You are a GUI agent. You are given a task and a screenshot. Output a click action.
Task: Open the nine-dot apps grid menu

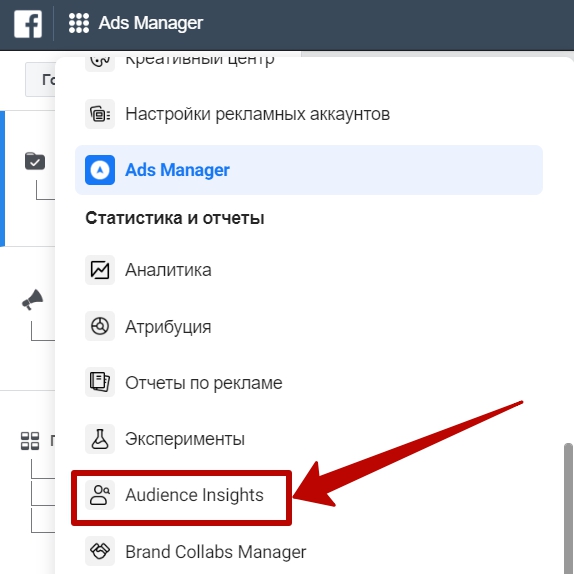79,23
